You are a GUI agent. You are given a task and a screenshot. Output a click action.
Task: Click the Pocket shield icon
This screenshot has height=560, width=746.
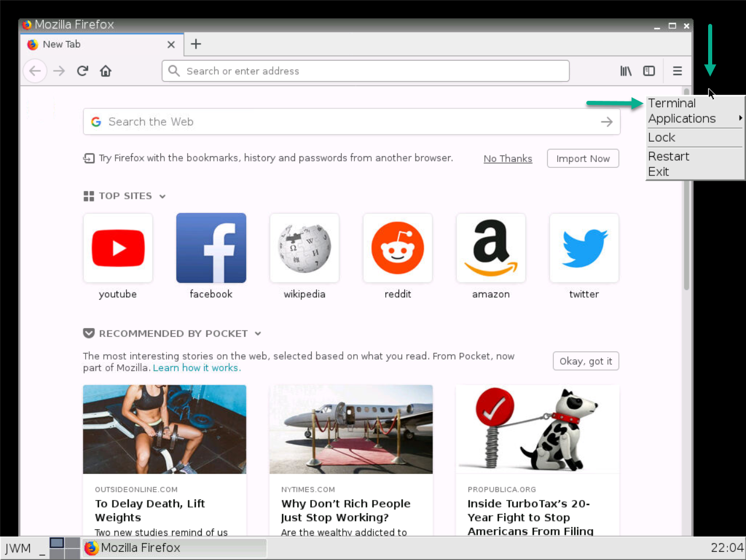[89, 333]
